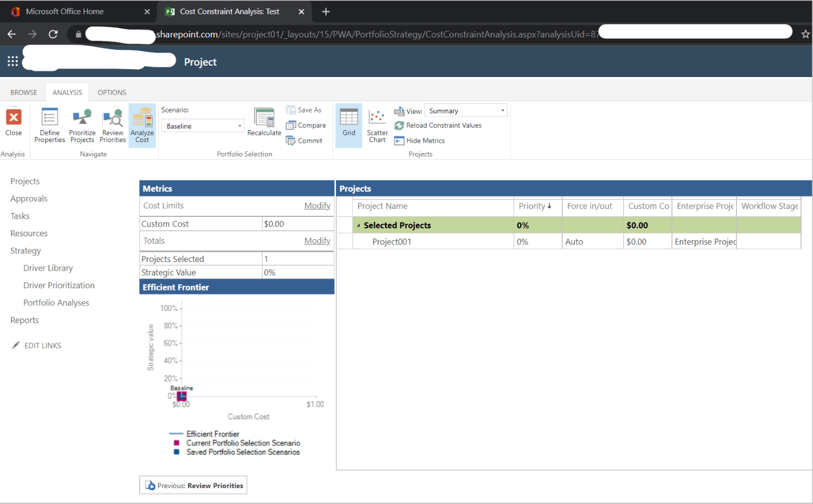Open the app launcher waffle icon
Image resolution: width=813 pixels, height=504 pixels.
tap(13, 62)
